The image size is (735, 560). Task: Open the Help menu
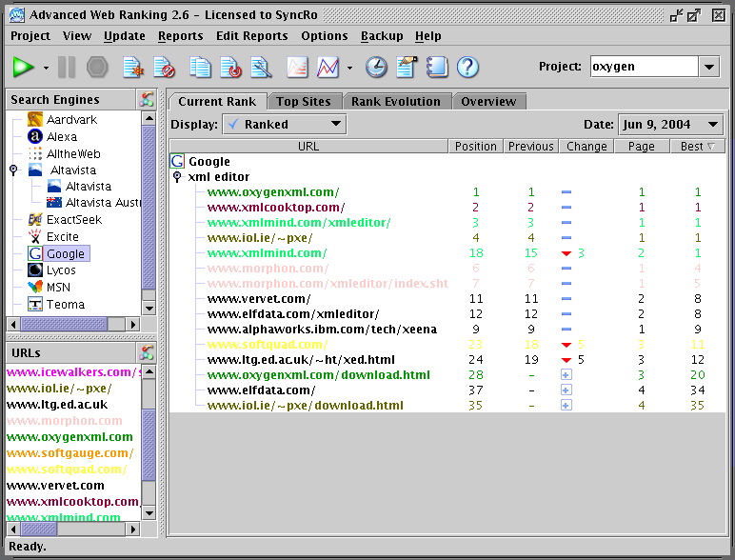tap(428, 36)
